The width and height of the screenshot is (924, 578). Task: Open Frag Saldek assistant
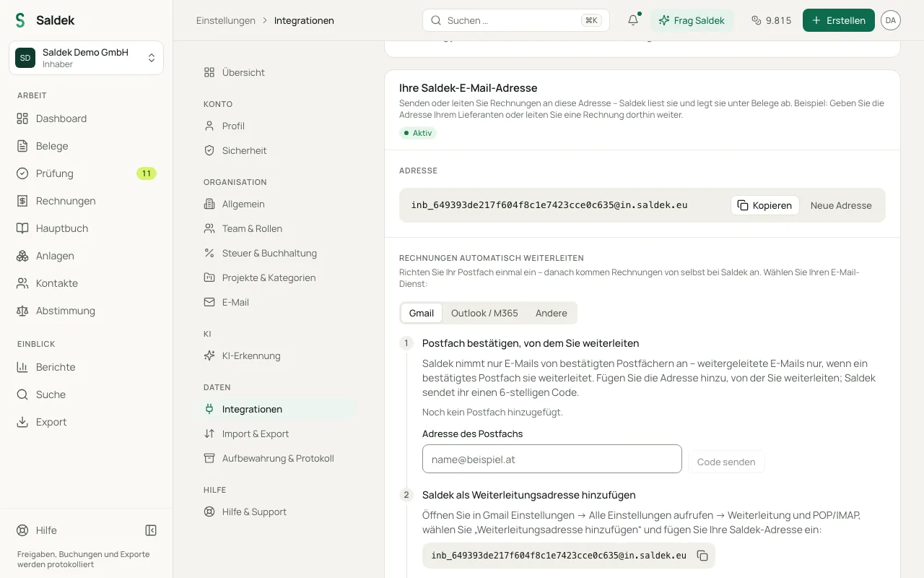click(x=692, y=20)
